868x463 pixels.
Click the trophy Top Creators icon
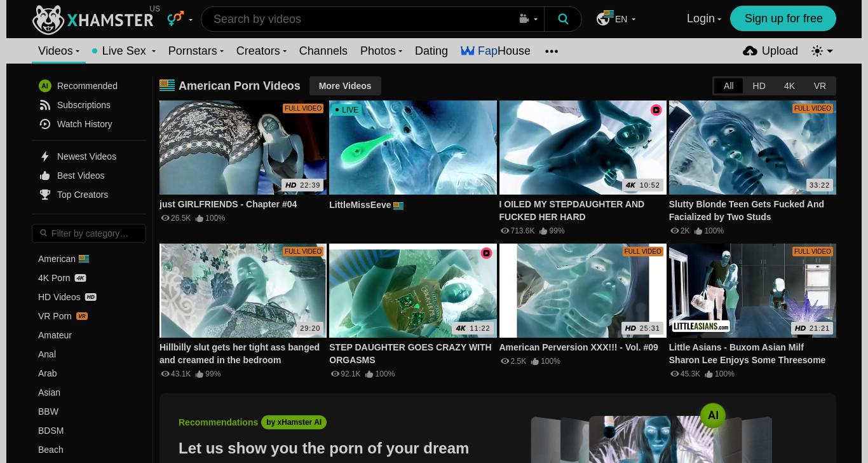(x=45, y=195)
